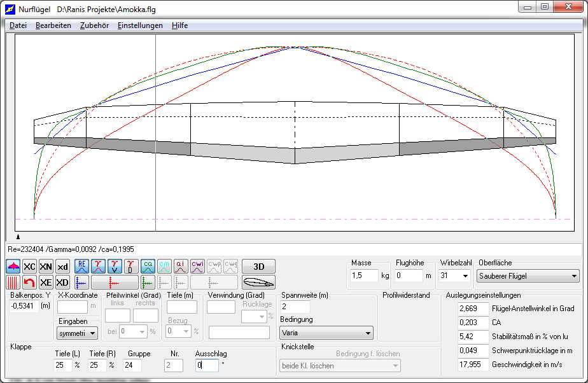588x383 pixels.
Task: Click the XN toolbar button
Action: point(46,267)
